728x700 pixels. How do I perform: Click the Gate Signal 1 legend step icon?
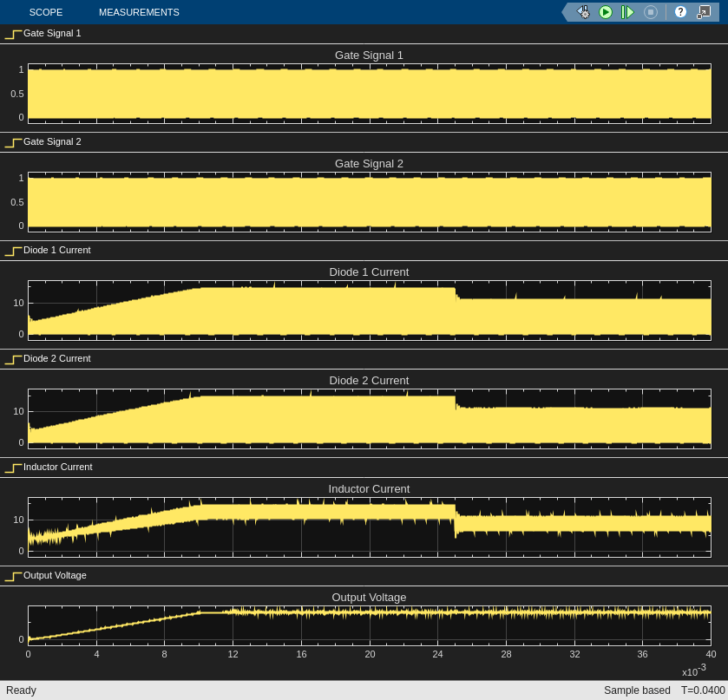14,34
